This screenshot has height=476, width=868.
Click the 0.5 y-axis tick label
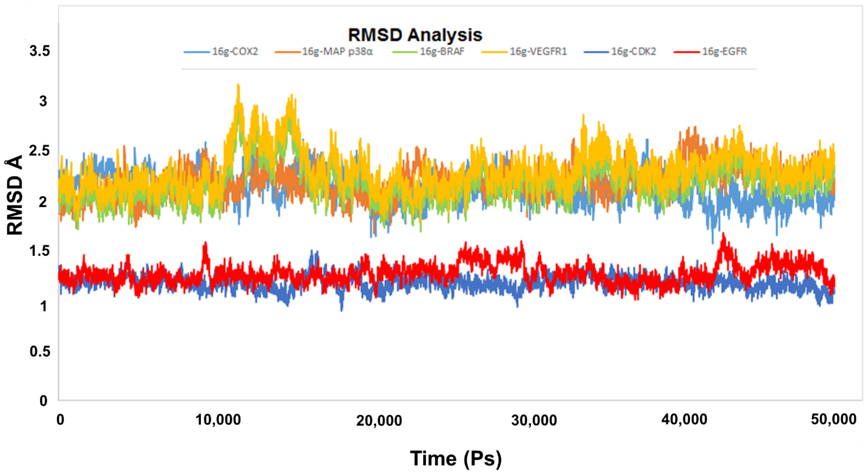40,352
